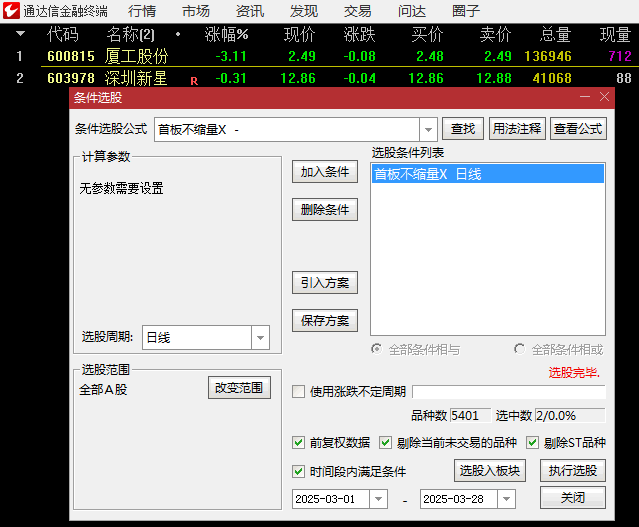Open 问达 menu
Image resolution: width=639 pixels, height=527 pixels.
412,11
